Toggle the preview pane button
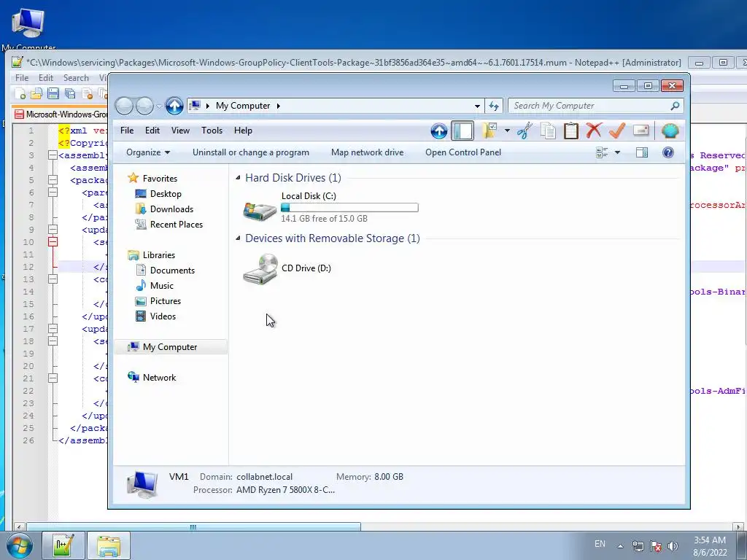Image resolution: width=747 pixels, height=560 pixels. point(642,152)
